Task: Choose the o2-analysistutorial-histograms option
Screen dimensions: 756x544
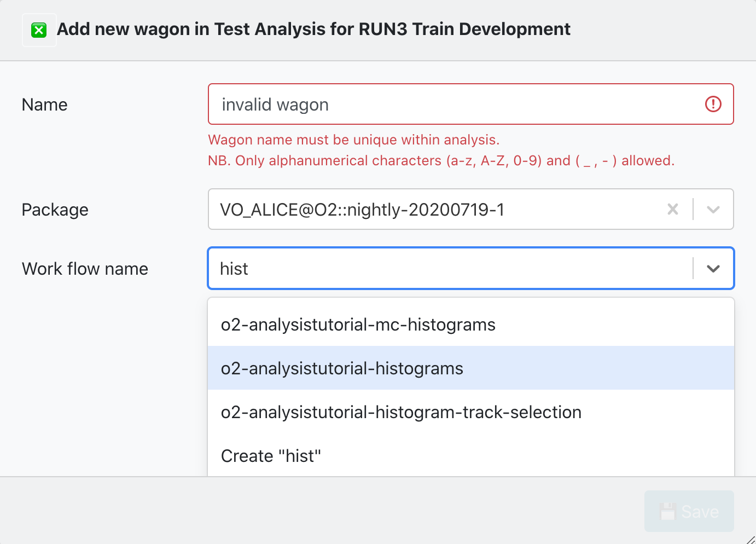Action: click(342, 368)
